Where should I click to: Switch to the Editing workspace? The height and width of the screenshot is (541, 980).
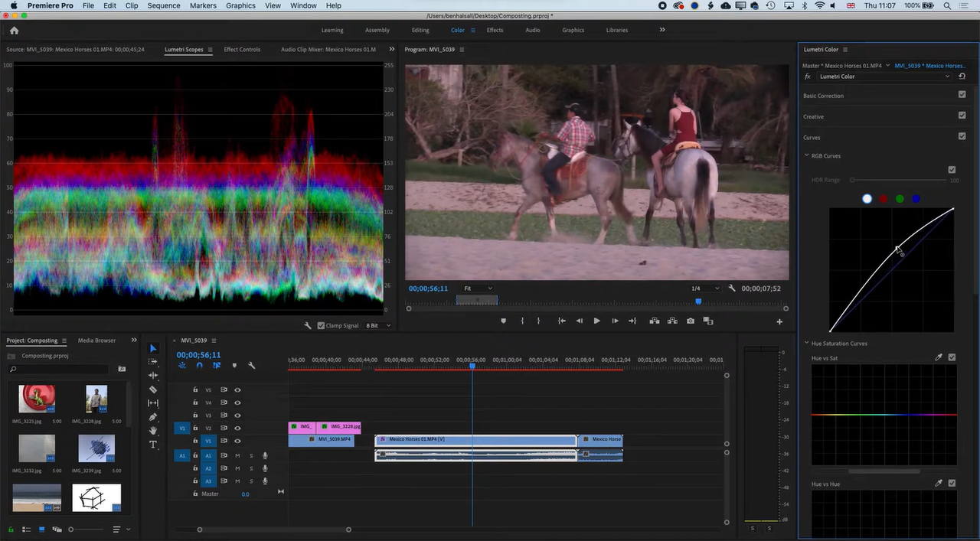(420, 31)
